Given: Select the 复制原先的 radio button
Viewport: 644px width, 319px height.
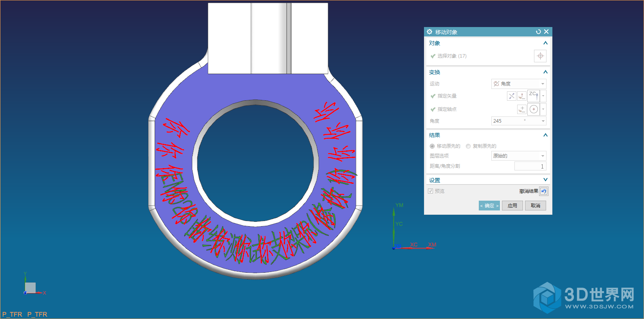Looking at the screenshot, I should 468,146.
